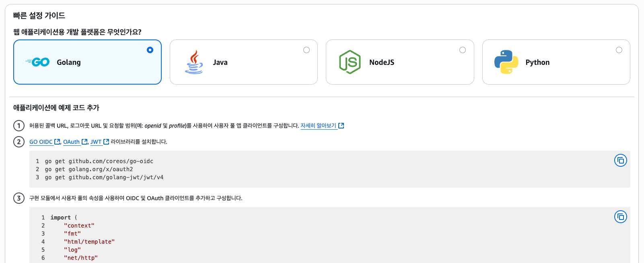Click the Java coffee cup logo
This screenshot has width=644, height=263.
coord(194,62)
